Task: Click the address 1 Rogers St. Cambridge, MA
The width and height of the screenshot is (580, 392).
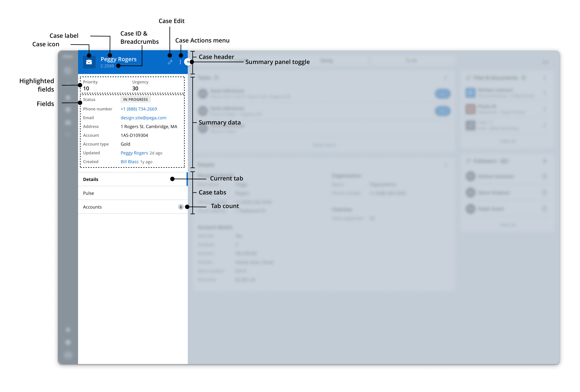Action: click(149, 126)
